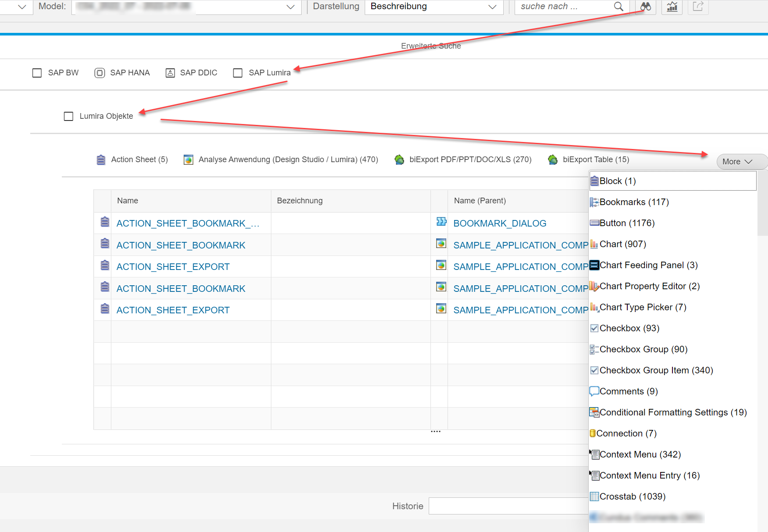Enable the SAP Lumira checkbox
Viewport: 768px width, 532px height.
[238, 73]
